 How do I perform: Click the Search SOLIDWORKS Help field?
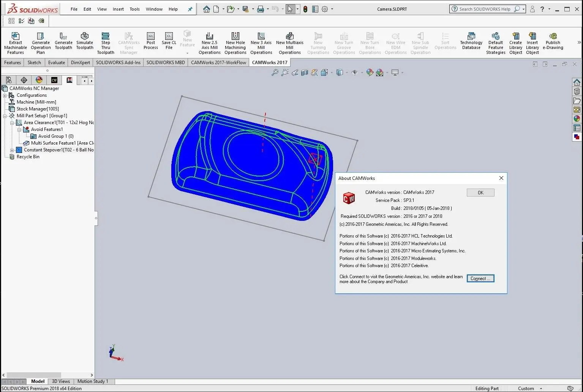484,9
